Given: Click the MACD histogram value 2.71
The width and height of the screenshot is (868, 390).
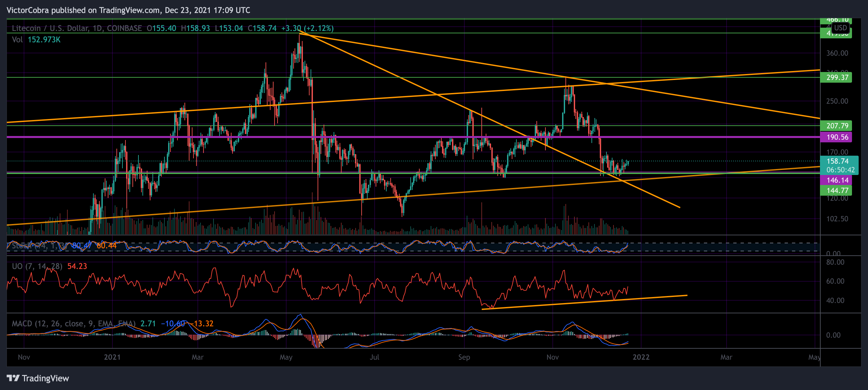Looking at the screenshot, I should (148, 324).
